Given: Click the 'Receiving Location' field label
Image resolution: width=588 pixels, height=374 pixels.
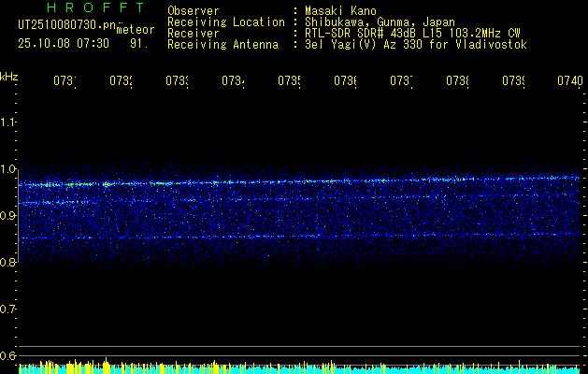Looking at the screenshot, I should [225, 22].
